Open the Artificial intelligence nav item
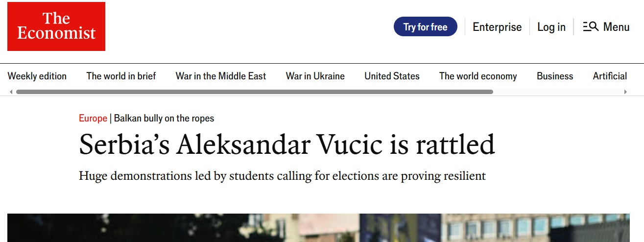The width and height of the screenshot is (644, 242). (610, 76)
